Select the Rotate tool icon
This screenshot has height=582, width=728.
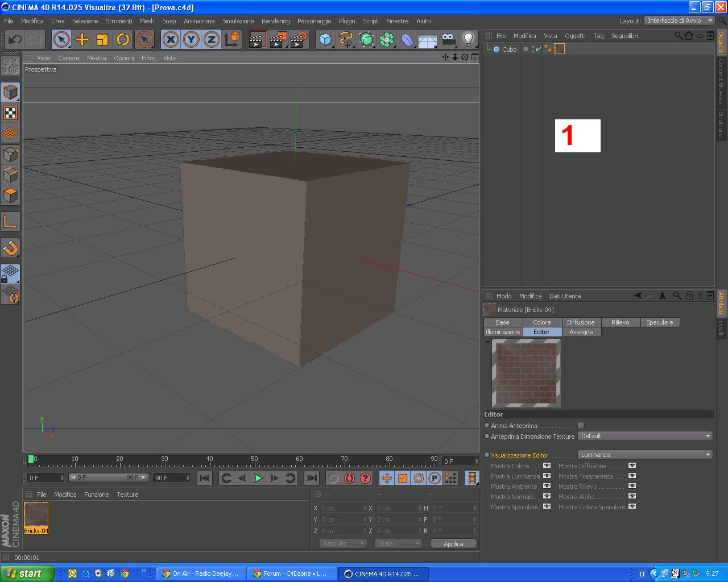coord(123,39)
